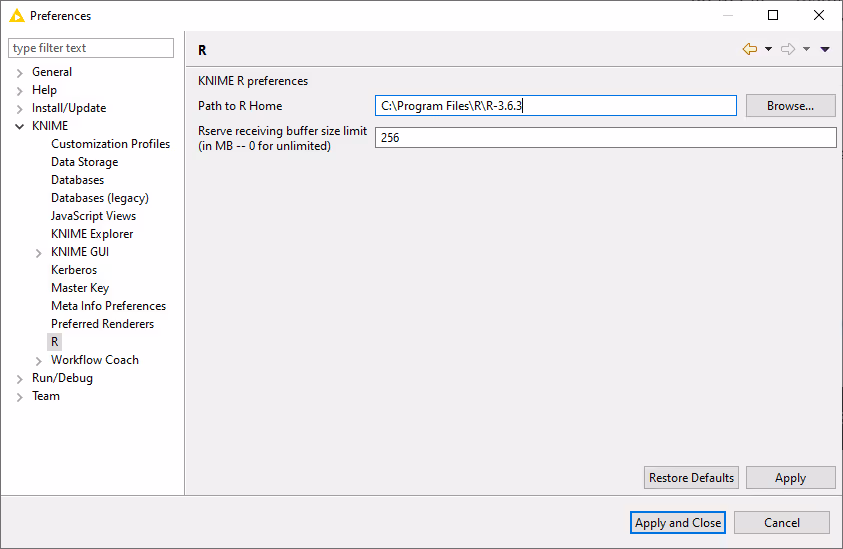Select the Kerberos preference page
The image size is (843, 549).
tap(74, 270)
